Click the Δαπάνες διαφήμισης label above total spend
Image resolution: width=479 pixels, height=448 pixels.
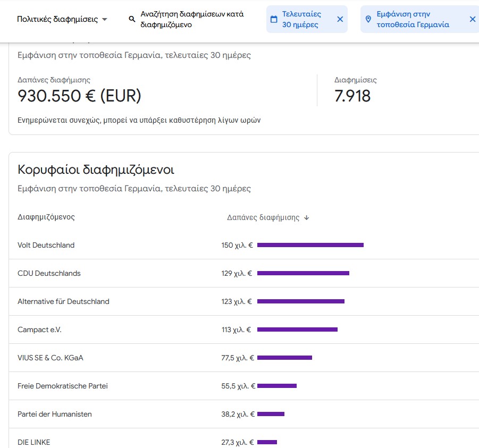click(x=54, y=80)
